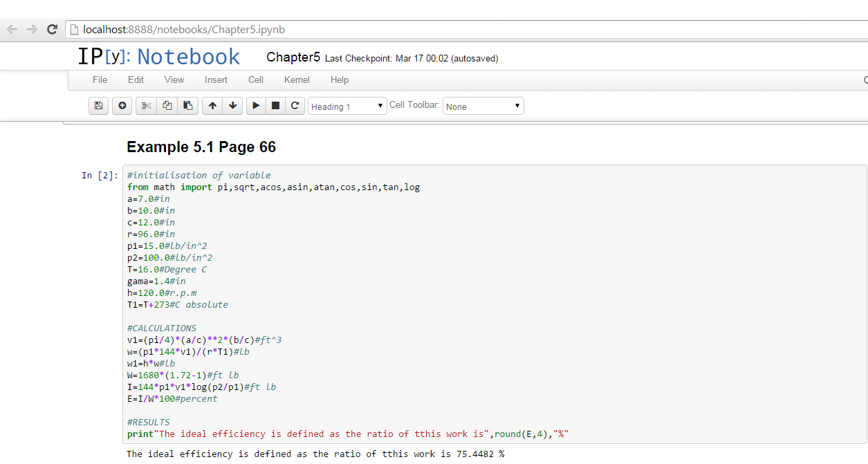Insert a new cell with plus icon
Image resolution: width=868 pixels, height=464 pixels.
(122, 106)
